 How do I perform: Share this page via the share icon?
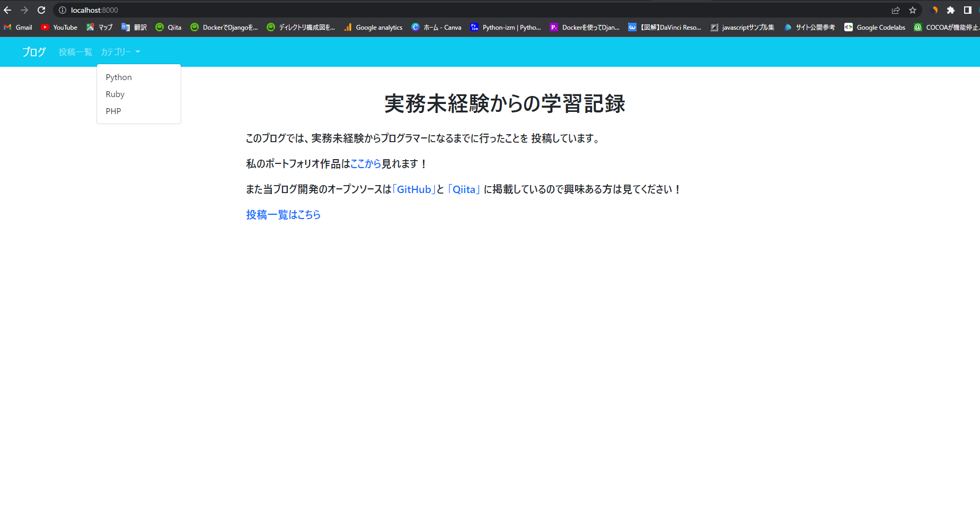click(896, 10)
